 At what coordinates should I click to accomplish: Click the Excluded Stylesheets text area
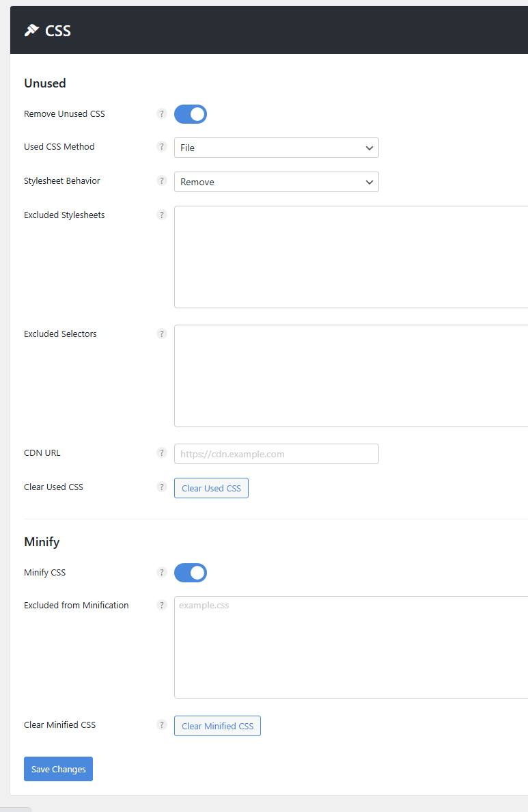click(x=342, y=256)
